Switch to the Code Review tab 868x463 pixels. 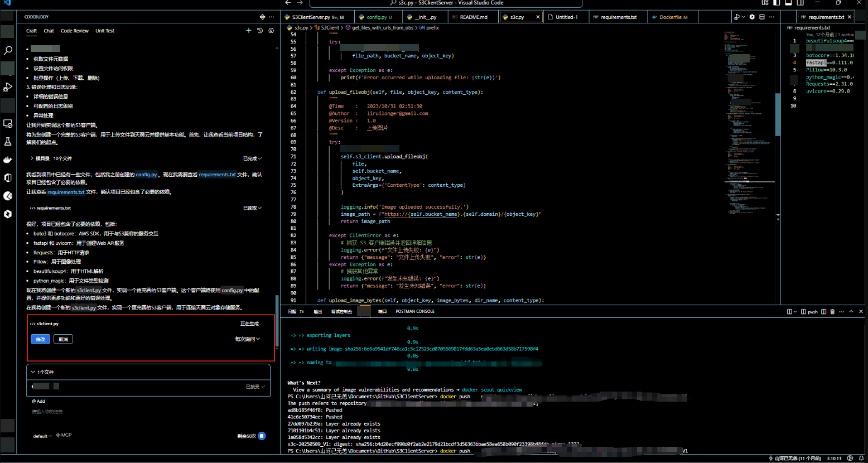75,31
